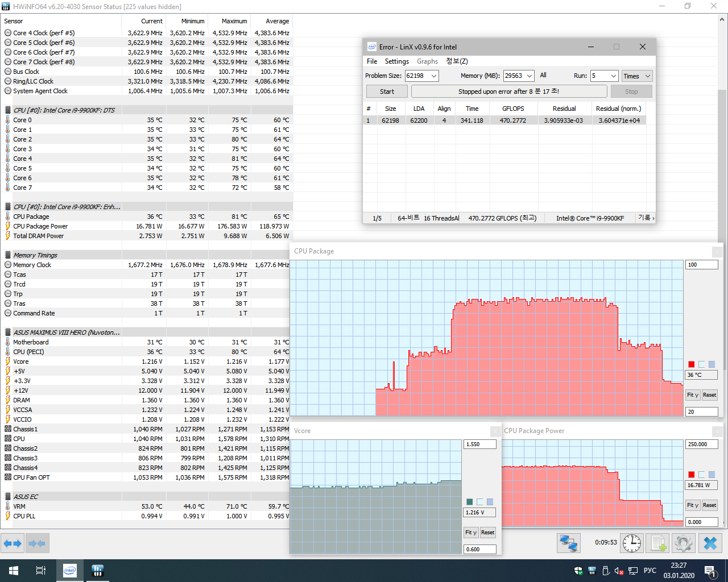Click Reset in CPU Package Power graph
The height and width of the screenshot is (582, 728).
(x=709, y=505)
